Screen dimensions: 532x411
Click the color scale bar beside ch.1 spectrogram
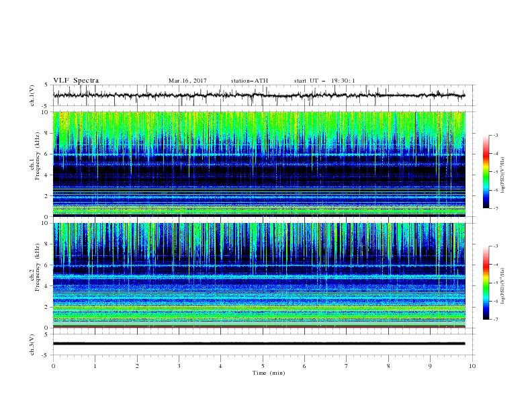[486, 172]
